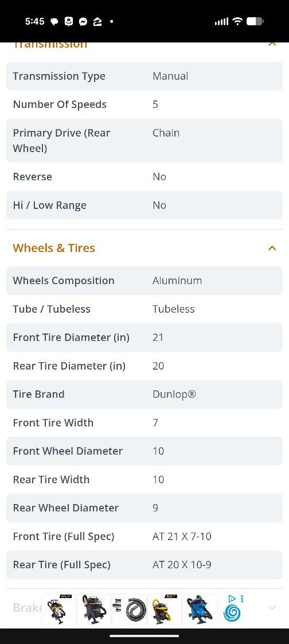Click the blue swirl advertiser logo
The width and height of the screenshot is (289, 644).
(x=232, y=614)
